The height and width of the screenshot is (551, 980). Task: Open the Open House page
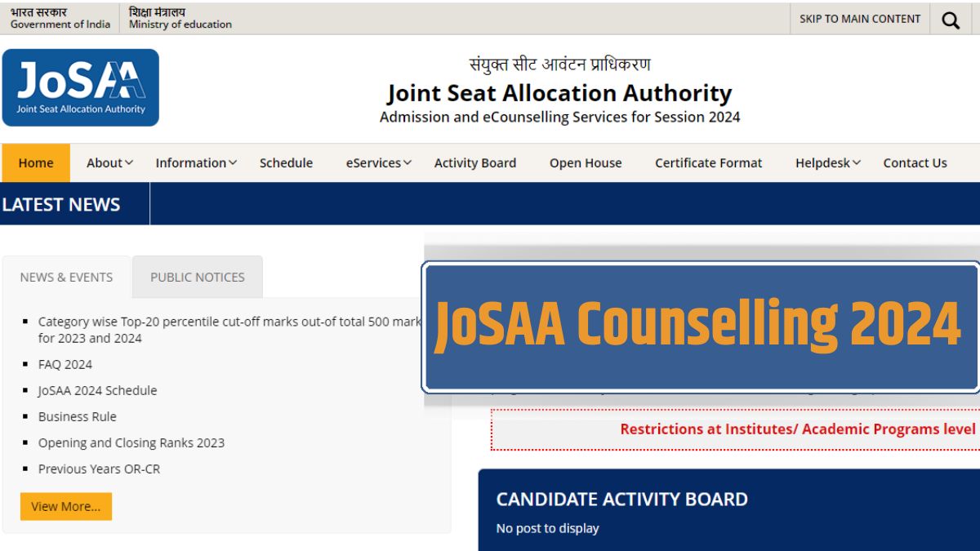tap(585, 162)
